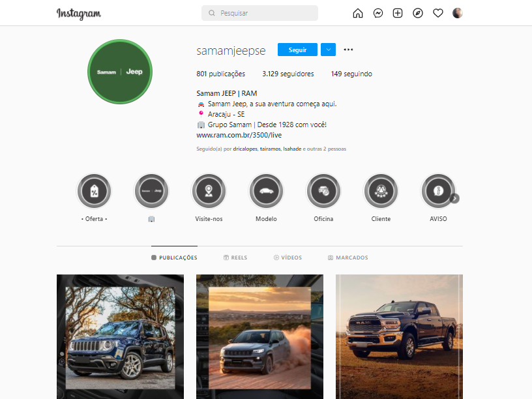This screenshot has height=399, width=532.
Task: Open the Explore compass icon
Action: click(418, 13)
